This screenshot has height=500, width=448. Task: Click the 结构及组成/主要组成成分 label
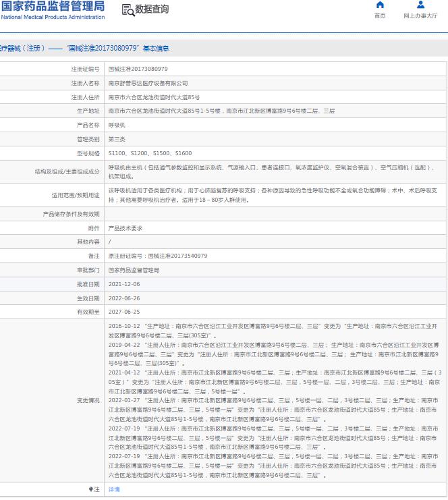coord(67,171)
